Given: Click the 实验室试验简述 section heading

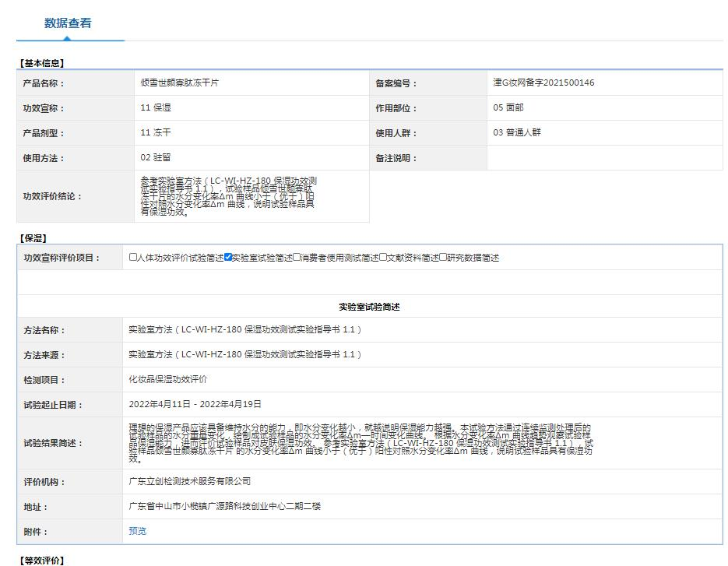Looking at the screenshot, I should (x=369, y=307).
